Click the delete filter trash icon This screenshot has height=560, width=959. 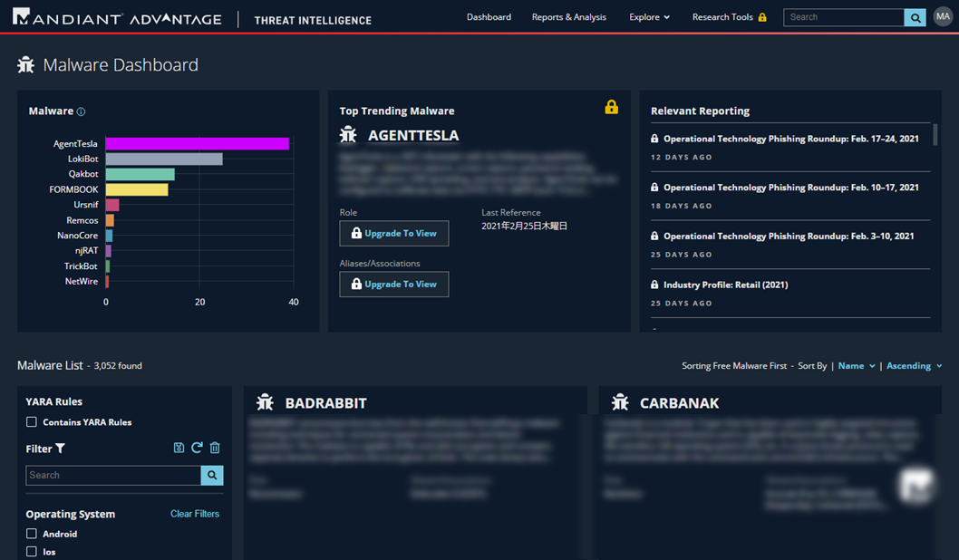[x=215, y=448]
